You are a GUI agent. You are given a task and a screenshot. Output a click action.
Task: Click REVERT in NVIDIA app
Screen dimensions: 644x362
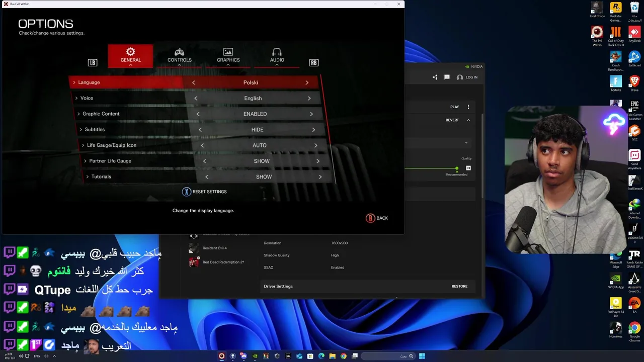pos(452,120)
